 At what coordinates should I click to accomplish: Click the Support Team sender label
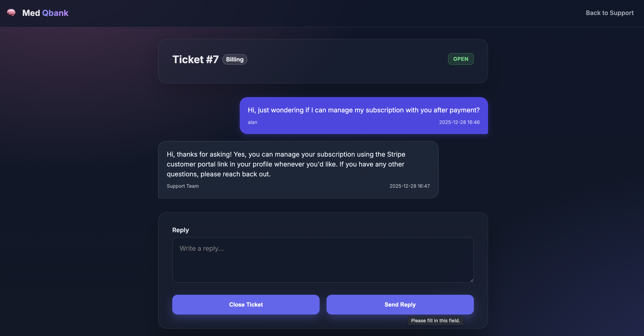(183, 186)
